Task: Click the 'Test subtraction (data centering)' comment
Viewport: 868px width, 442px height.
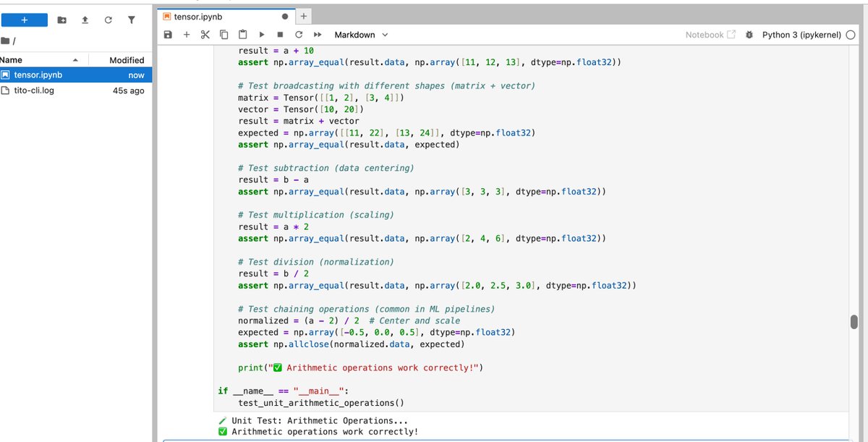Action: coord(325,168)
